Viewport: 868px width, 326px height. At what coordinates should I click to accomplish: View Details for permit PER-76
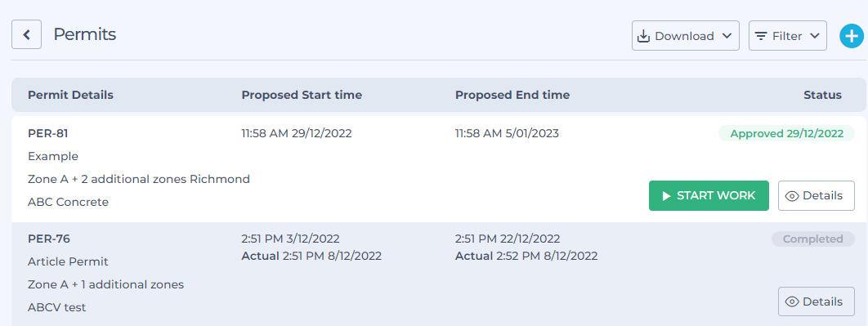816,301
